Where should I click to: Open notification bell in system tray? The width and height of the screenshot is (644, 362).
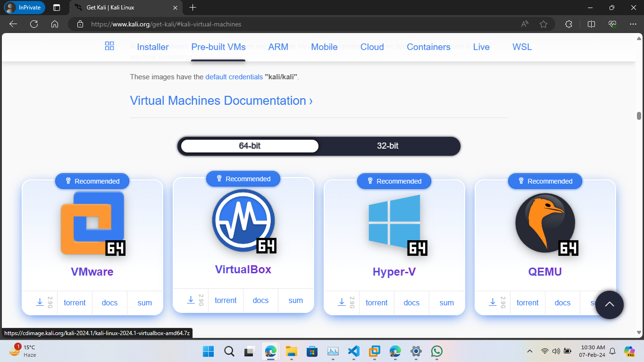click(x=612, y=351)
